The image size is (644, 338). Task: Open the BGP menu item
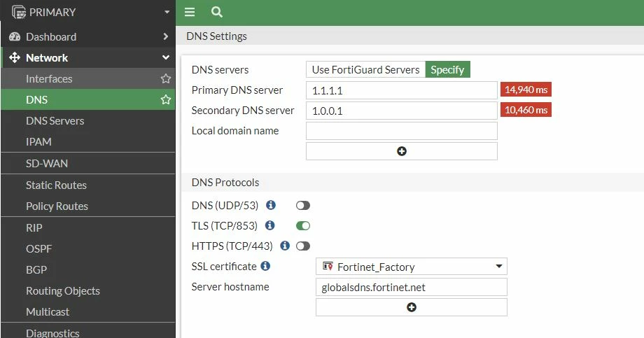pos(88,270)
